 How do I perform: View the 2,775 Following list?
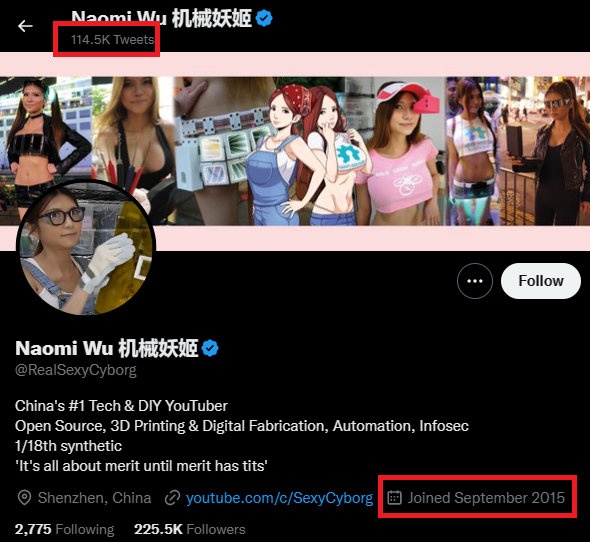tap(64, 529)
